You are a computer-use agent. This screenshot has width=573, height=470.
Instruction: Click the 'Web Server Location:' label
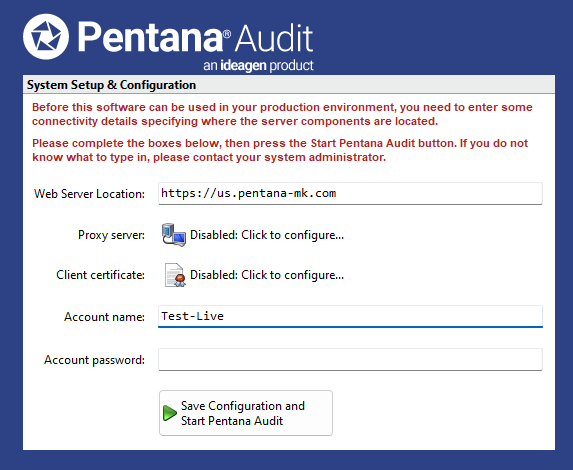click(x=89, y=194)
